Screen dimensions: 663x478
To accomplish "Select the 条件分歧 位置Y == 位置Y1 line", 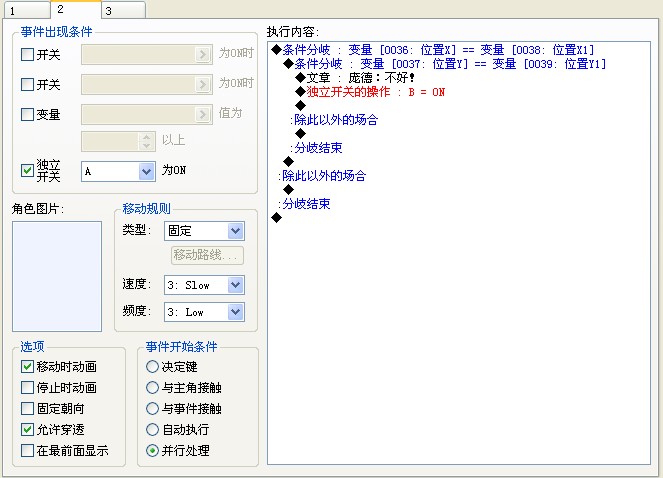I will pos(444,64).
